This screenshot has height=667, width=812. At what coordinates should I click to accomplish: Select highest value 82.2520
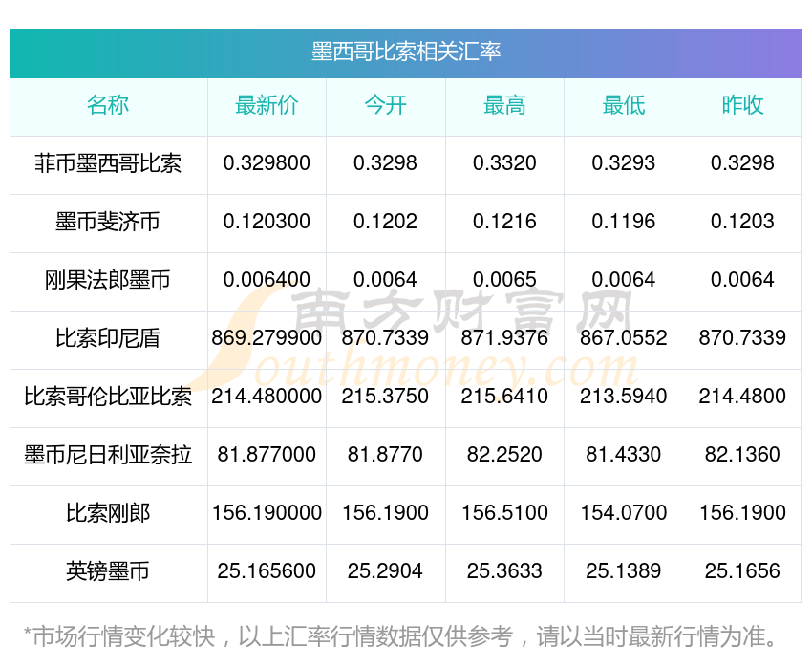click(x=504, y=455)
